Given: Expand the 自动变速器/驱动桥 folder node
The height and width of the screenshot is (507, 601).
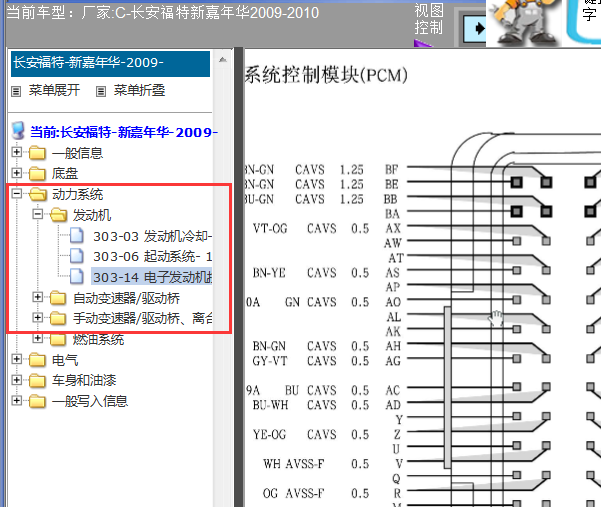Looking at the screenshot, I should (38, 297).
